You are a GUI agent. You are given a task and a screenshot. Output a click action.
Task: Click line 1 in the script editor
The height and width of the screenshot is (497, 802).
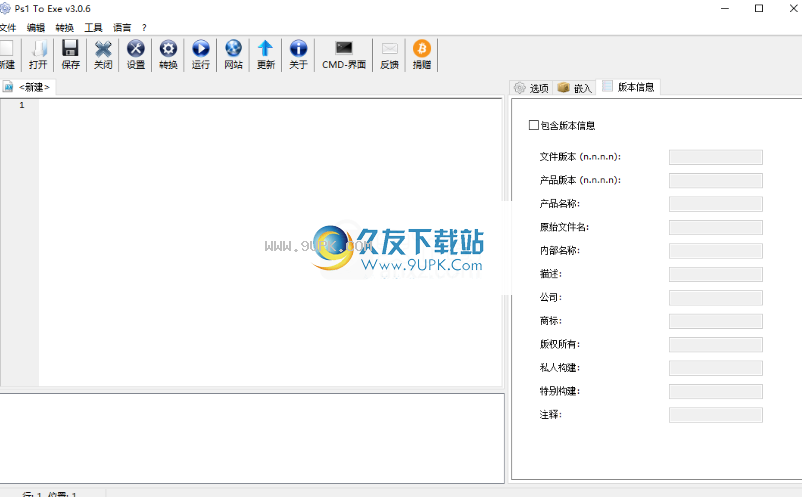(270, 105)
